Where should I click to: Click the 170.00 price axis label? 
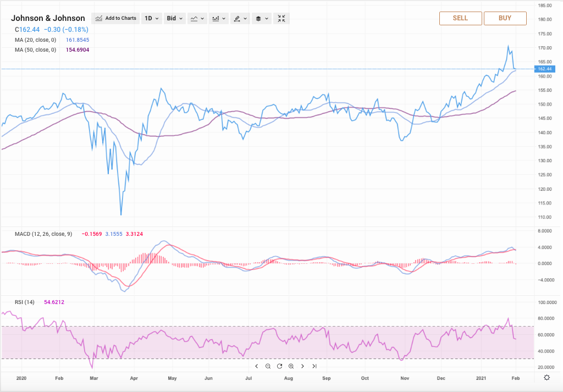point(545,48)
